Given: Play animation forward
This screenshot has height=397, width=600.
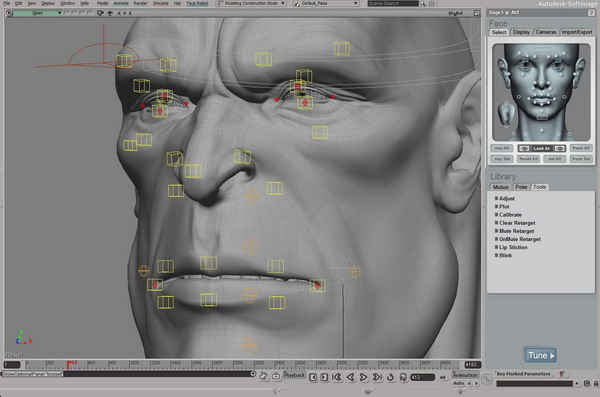Looking at the screenshot, I should (x=363, y=377).
